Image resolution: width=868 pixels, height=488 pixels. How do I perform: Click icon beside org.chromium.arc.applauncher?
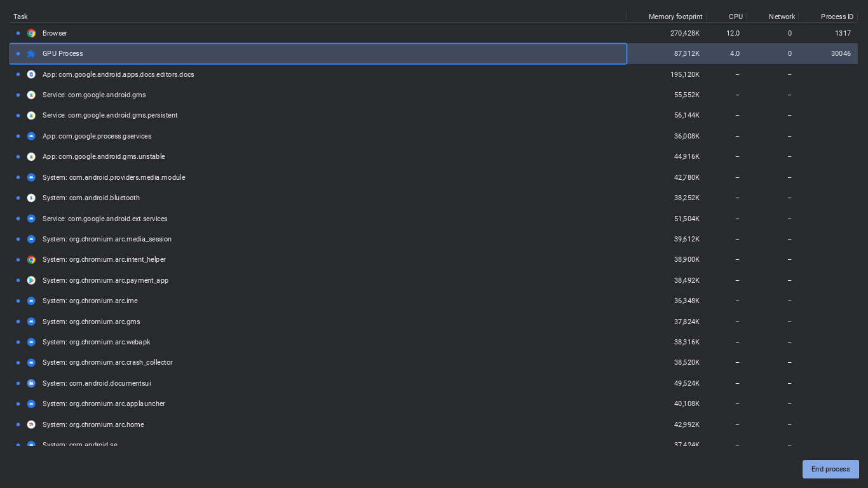[x=31, y=403]
